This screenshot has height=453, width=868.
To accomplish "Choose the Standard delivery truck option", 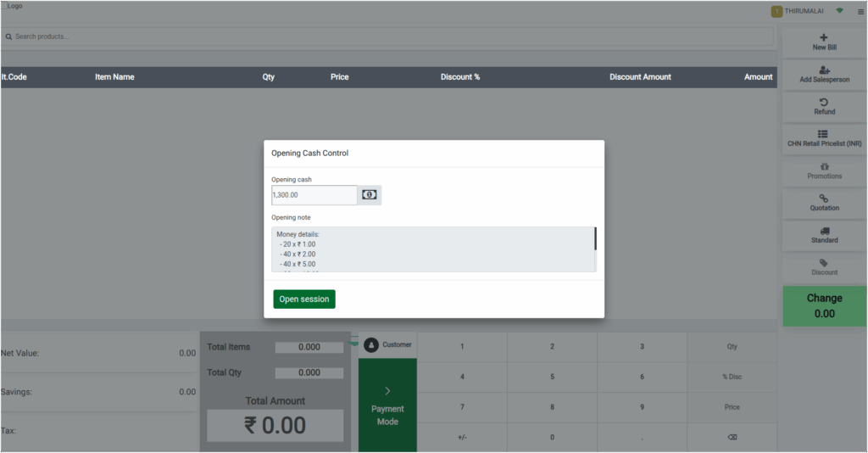I will [x=824, y=235].
